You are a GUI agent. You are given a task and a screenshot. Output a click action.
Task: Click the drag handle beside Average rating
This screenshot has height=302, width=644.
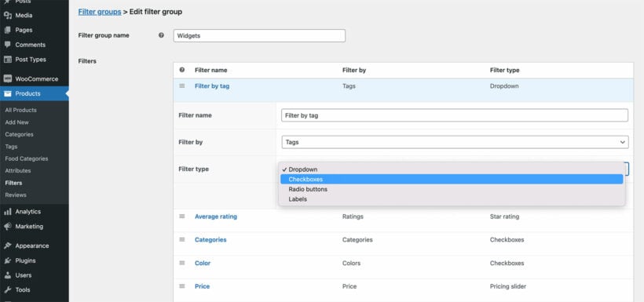pyautogui.click(x=182, y=216)
